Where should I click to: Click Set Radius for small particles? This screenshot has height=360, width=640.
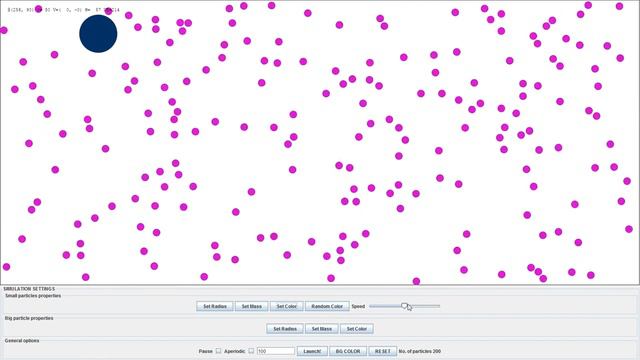point(215,306)
